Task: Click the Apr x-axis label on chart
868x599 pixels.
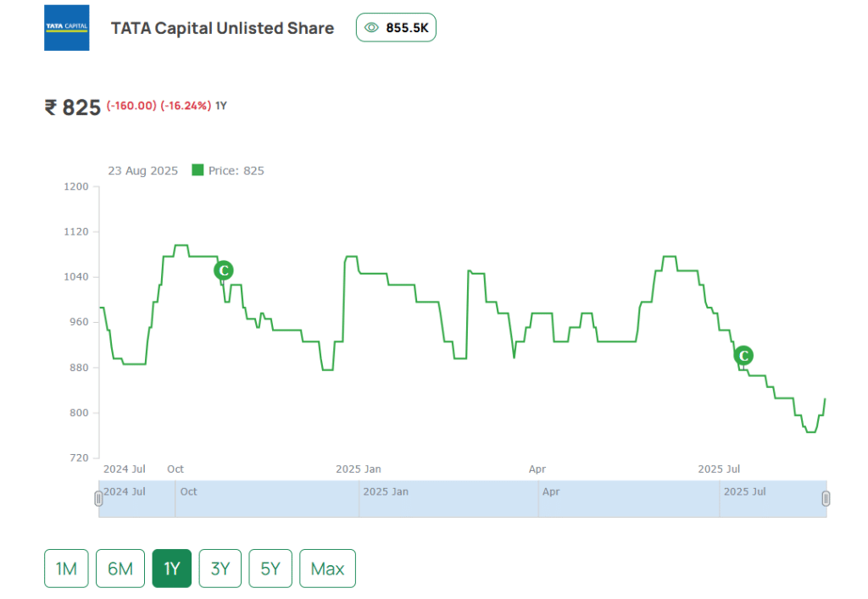Action: [x=537, y=469]
